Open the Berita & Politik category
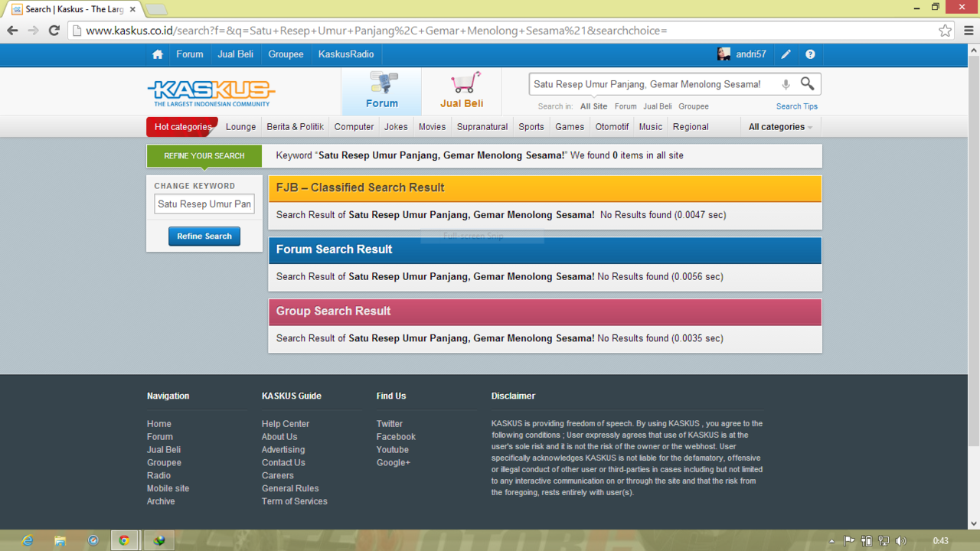This screenshot has width=980, height=551. pos(295,127)
